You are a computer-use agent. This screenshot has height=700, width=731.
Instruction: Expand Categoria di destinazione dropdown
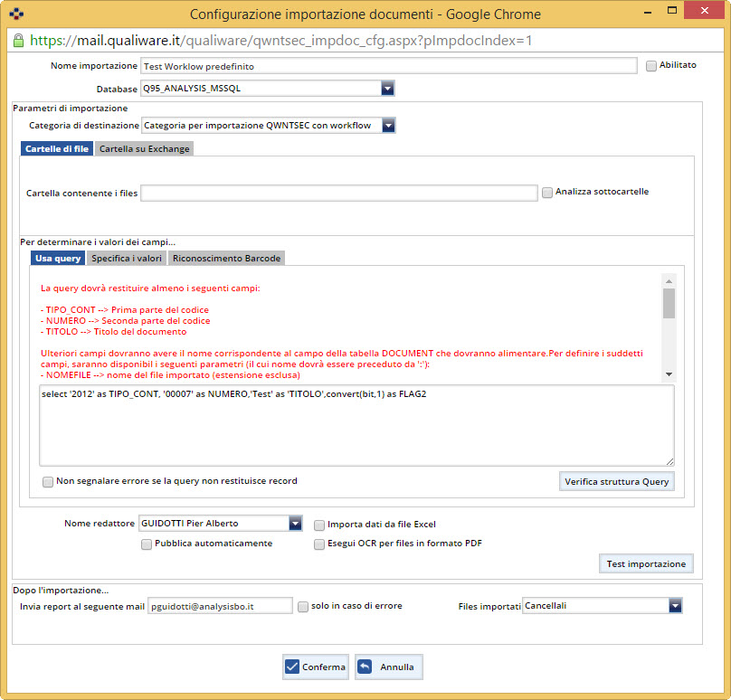[x=387, y=126]
